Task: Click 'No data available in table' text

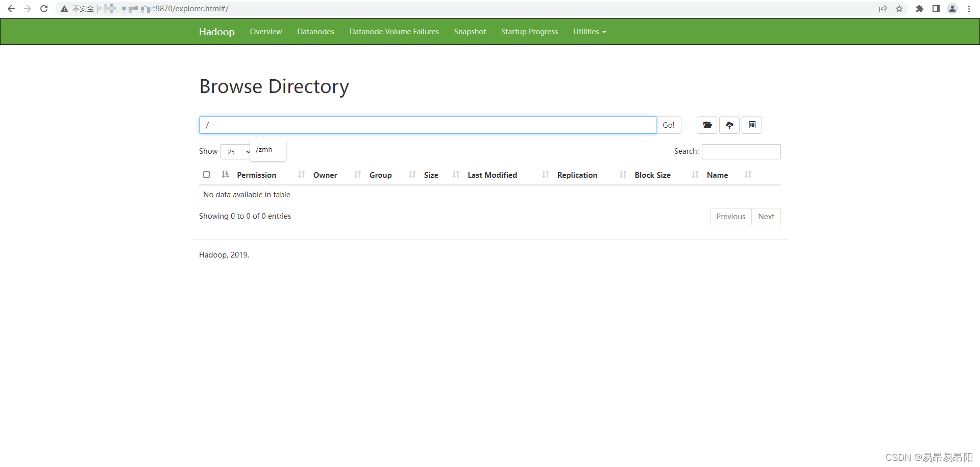Action: [x=247, y=195]
